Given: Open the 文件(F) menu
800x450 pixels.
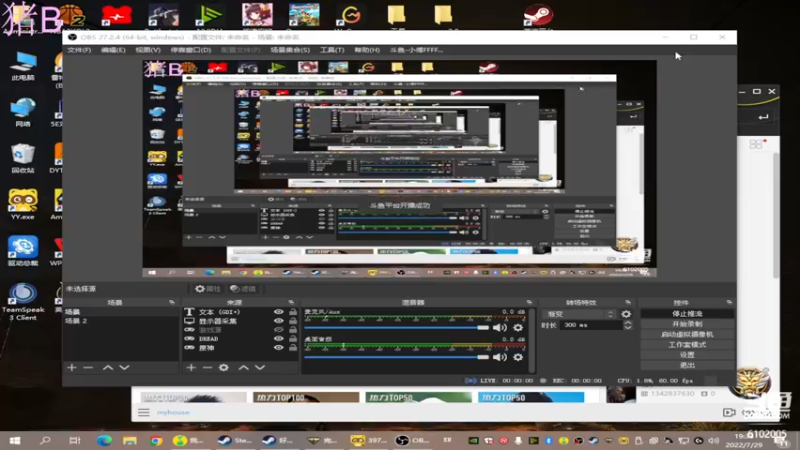Looking at the screenshot, I should pos(79,50).
